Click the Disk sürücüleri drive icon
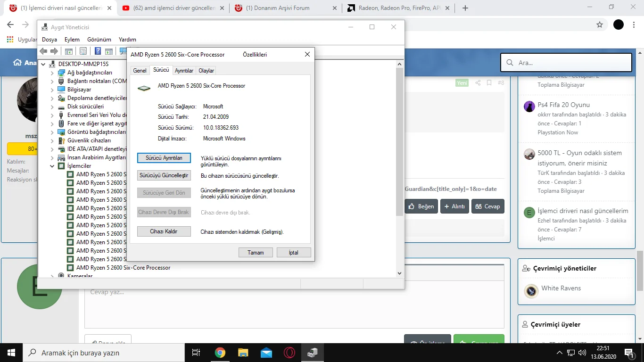644x362 pixels. click(x=61, y=107)
